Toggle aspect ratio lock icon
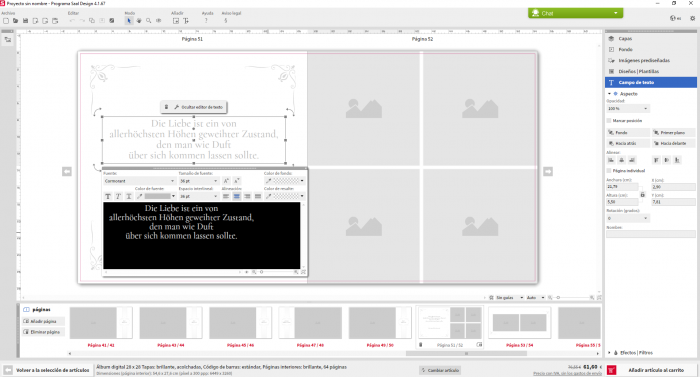This screenshot has width=700, height=377. (x=642, y=195)
